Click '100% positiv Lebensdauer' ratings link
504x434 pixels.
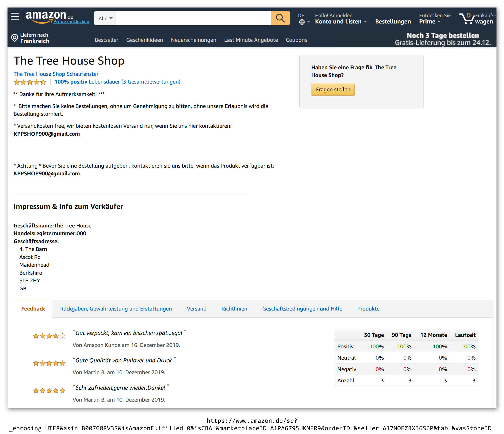coord(117,82)
